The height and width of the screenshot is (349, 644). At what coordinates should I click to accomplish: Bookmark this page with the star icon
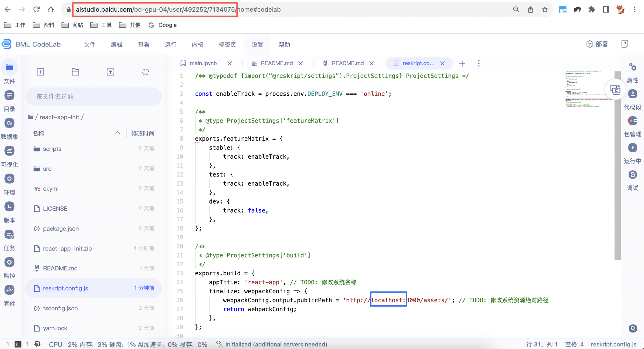point(545,10)
